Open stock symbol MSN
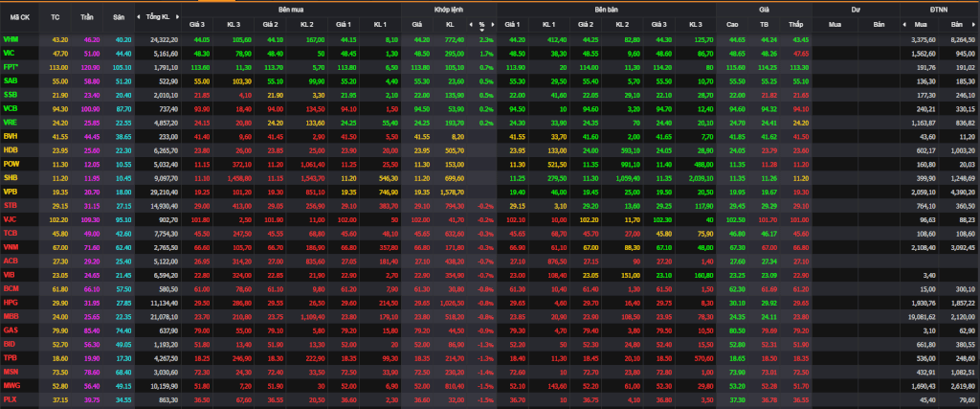980x409 pixels. click(11, 371)
